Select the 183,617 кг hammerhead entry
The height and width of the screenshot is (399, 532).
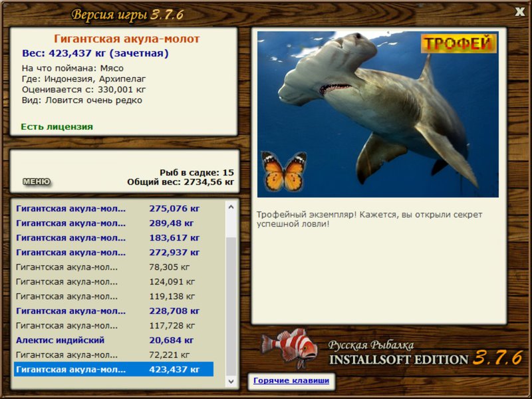114,238
